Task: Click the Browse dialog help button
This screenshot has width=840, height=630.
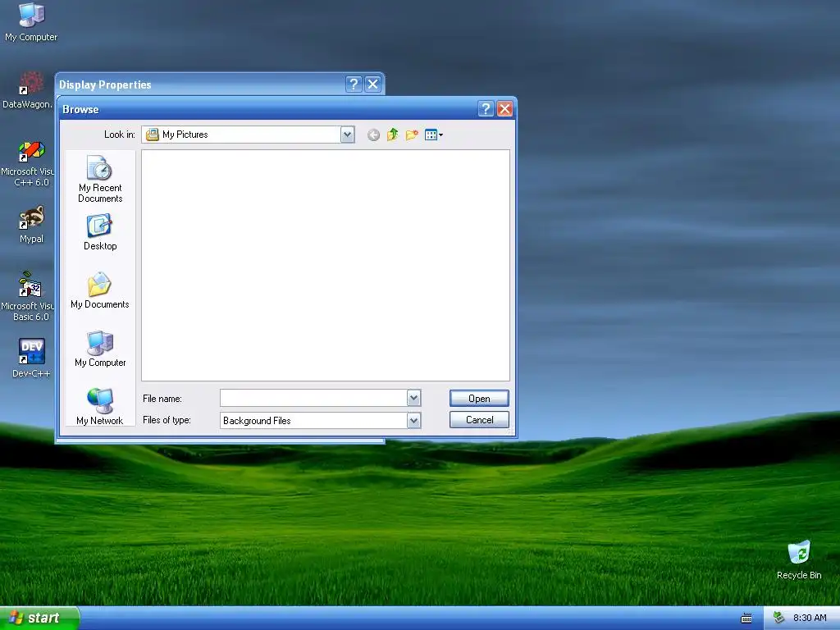Action: (x=486, y=109)
